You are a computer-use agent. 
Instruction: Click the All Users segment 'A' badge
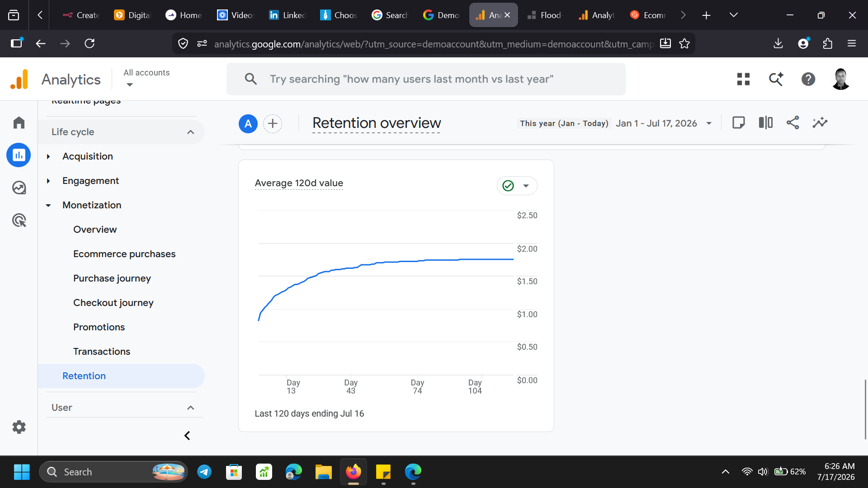pyautogui.click(x=248, y=123)
